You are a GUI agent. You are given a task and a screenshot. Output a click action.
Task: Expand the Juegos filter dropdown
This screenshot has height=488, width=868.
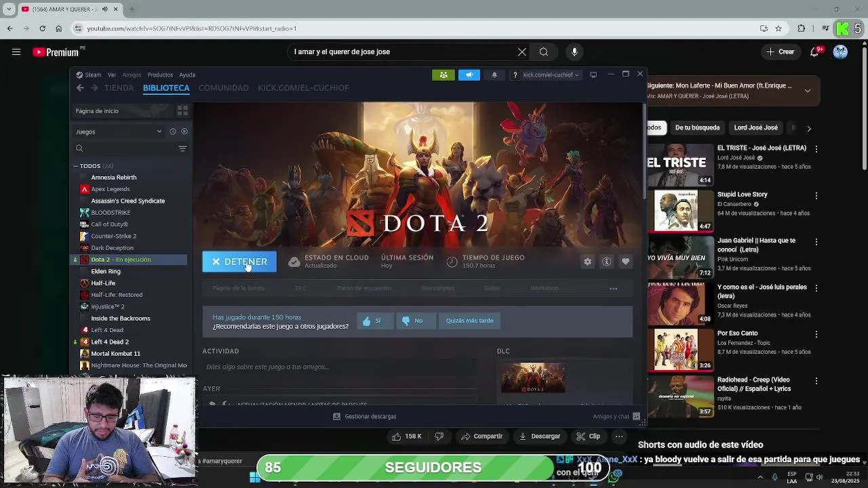(119, 131)
